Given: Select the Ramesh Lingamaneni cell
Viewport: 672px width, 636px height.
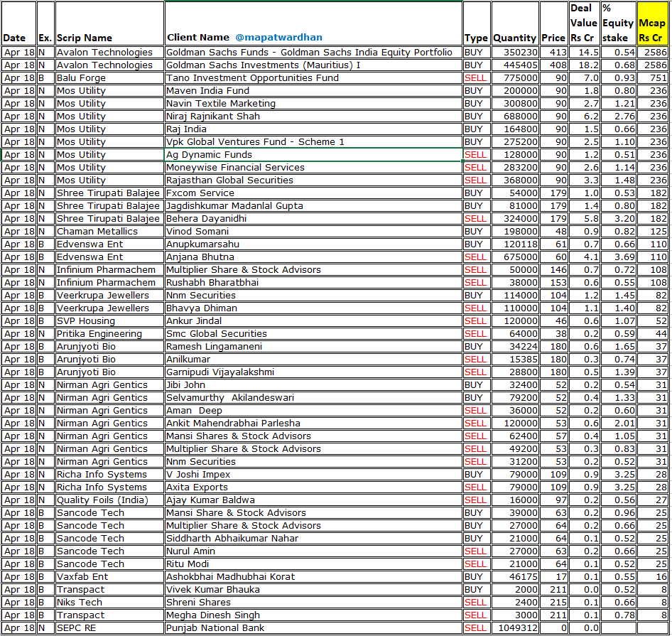Looking at the screenshot, I should pyautogui.click(x=313, y=347).
